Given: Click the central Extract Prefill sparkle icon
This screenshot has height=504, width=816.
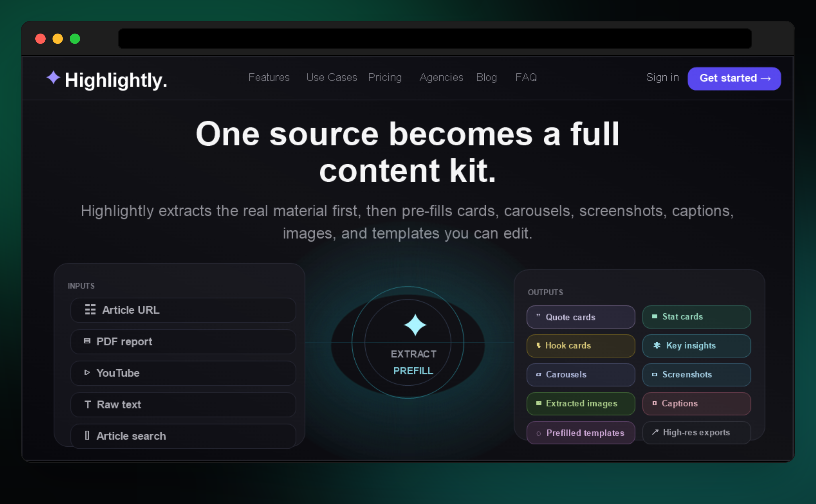Looking at the screenshot, I should coord(415,325).
